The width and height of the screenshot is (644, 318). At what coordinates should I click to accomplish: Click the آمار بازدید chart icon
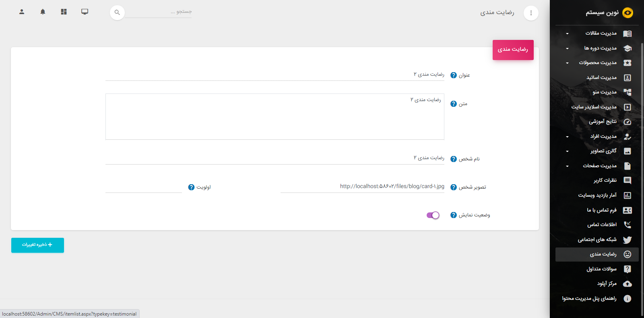click(627, 195)
